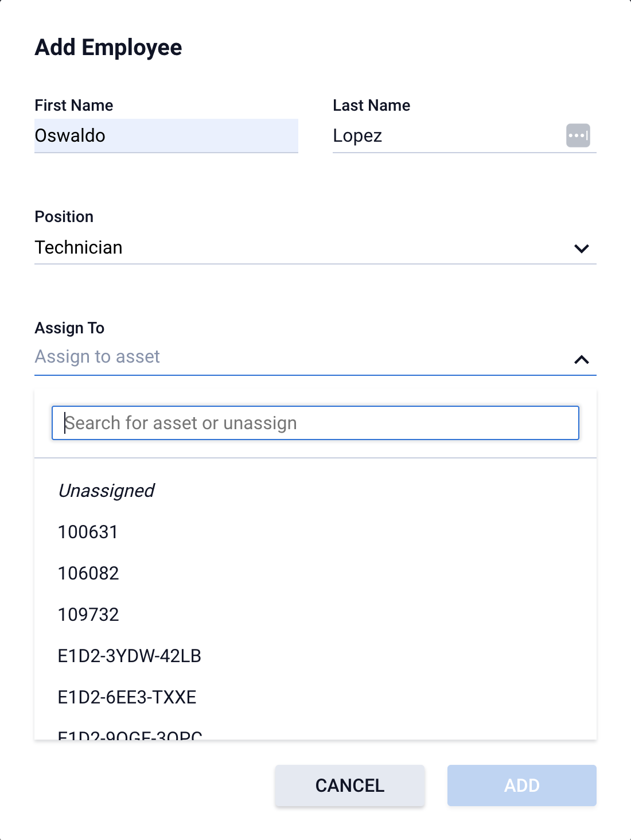The image size is (631, 840).
Task: Click the CANCEL button
Action: coord(349,785)
